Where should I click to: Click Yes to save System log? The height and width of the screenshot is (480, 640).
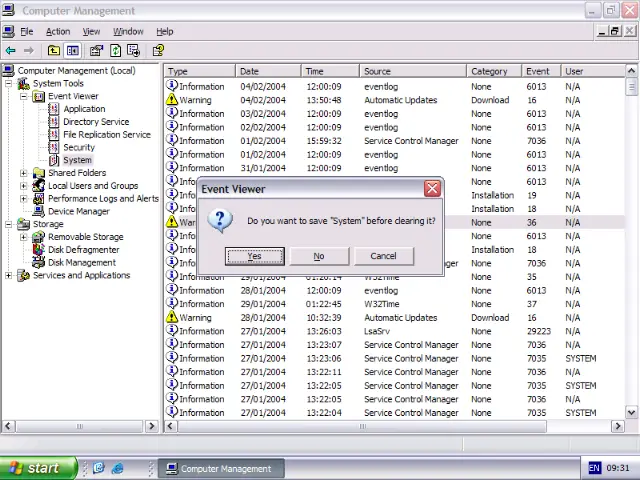[x=255, y=256]
